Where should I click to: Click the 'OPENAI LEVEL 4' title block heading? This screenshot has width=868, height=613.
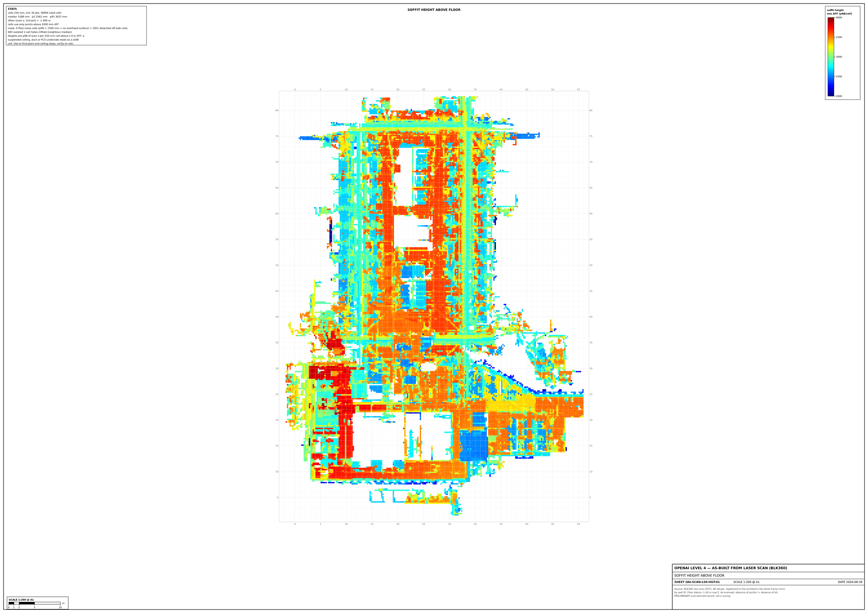click(x=731, y=568)
